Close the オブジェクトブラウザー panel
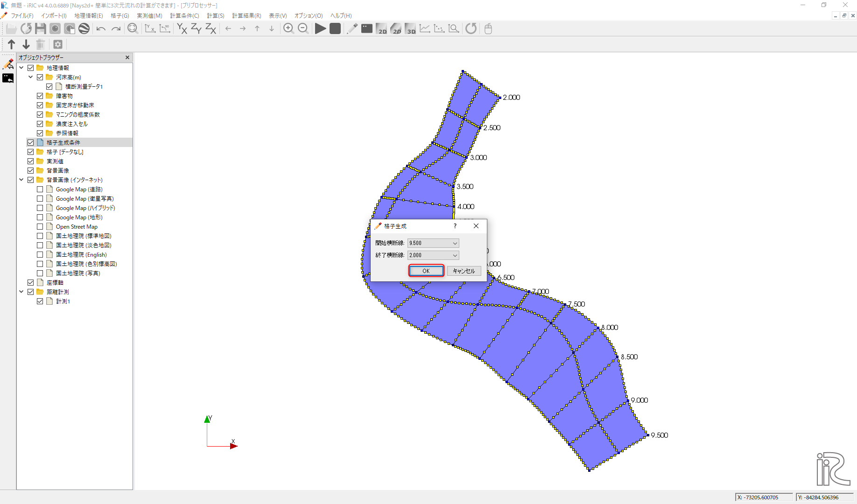Screen dimensions: 857x504 point(127,57)
